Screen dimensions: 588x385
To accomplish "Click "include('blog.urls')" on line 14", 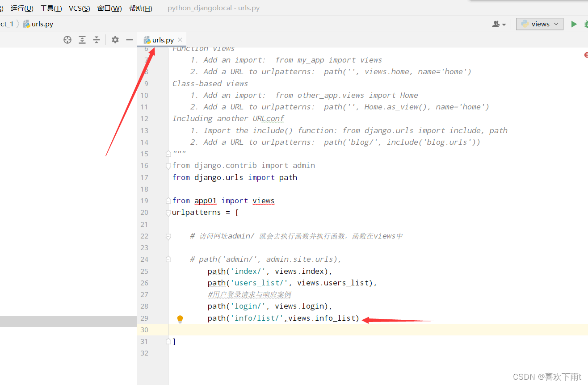I will click(x=431, y=142).
